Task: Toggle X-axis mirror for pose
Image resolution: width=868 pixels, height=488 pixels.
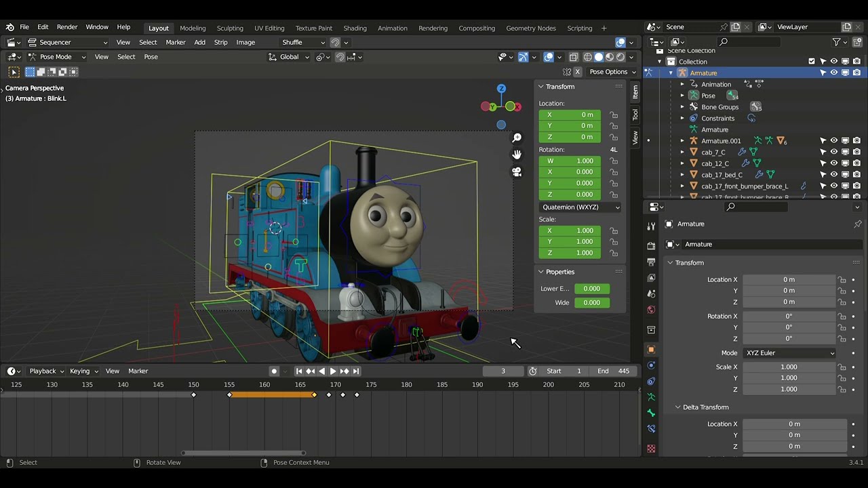Action: click(x=578, y=72)
